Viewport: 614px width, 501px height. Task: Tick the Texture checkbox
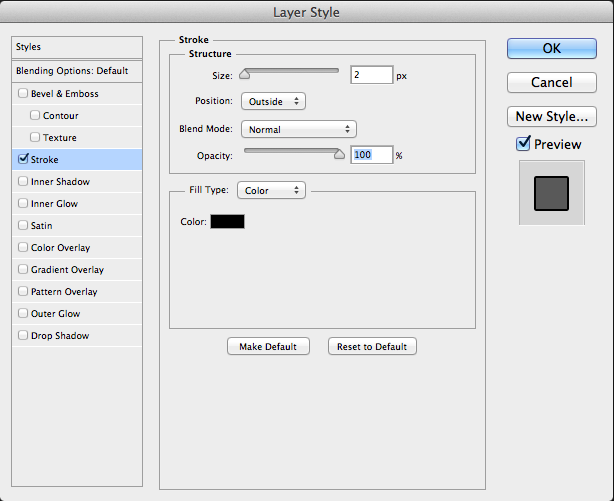click(35, 137)
